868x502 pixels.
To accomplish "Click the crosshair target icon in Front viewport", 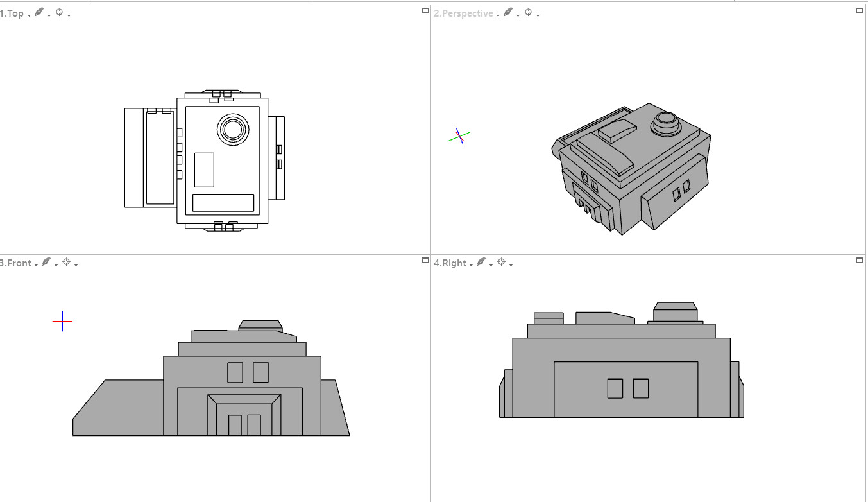I will pos(66,262).
